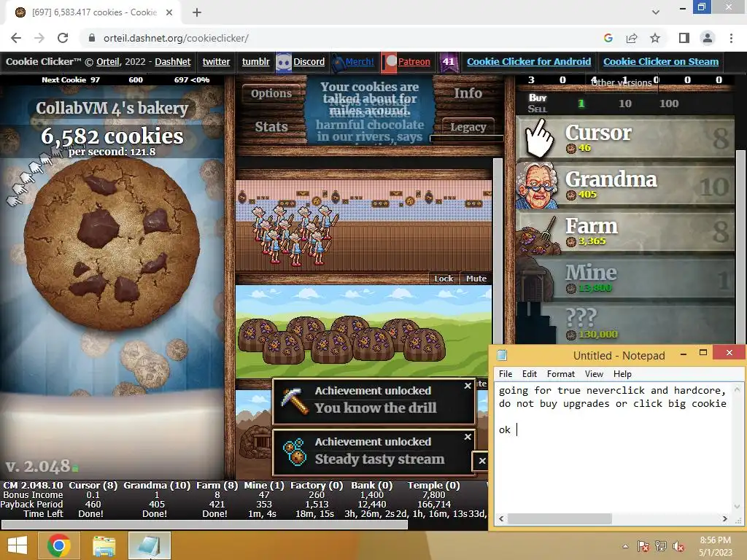Open Cookie Clicker on Steam link
The width and height of the screenshot is (747, 560).
coord(661,62)
